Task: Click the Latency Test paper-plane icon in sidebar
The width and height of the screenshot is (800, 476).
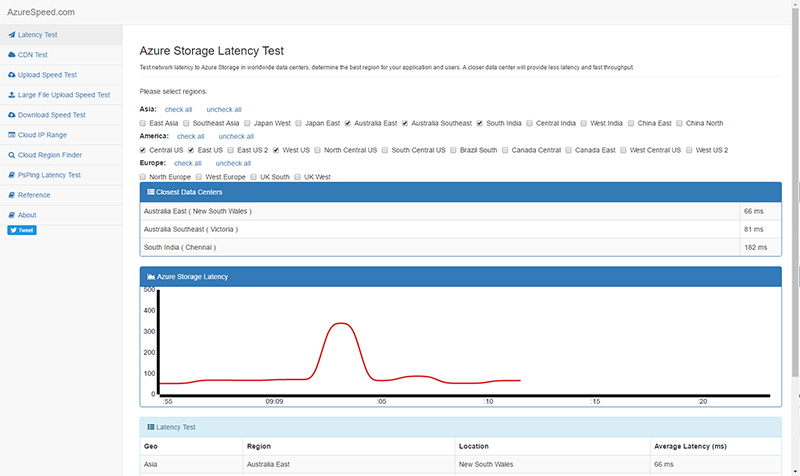Action: [11, 35]
